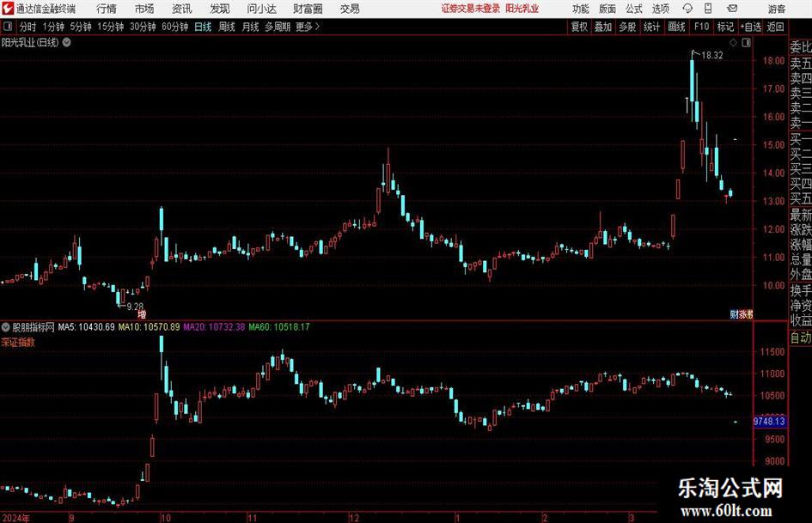Click the 证券交易未登录 login link

click(471, 9)
